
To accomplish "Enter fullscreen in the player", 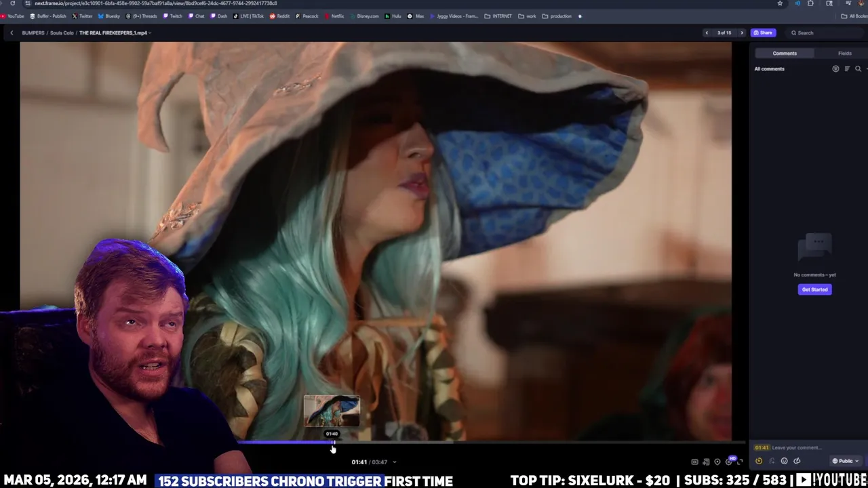I will 740,462.
